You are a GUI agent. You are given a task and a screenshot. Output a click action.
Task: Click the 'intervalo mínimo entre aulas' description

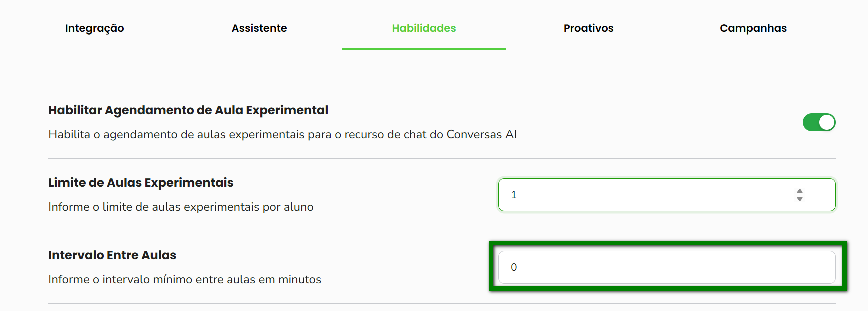[x=185, y=280]
